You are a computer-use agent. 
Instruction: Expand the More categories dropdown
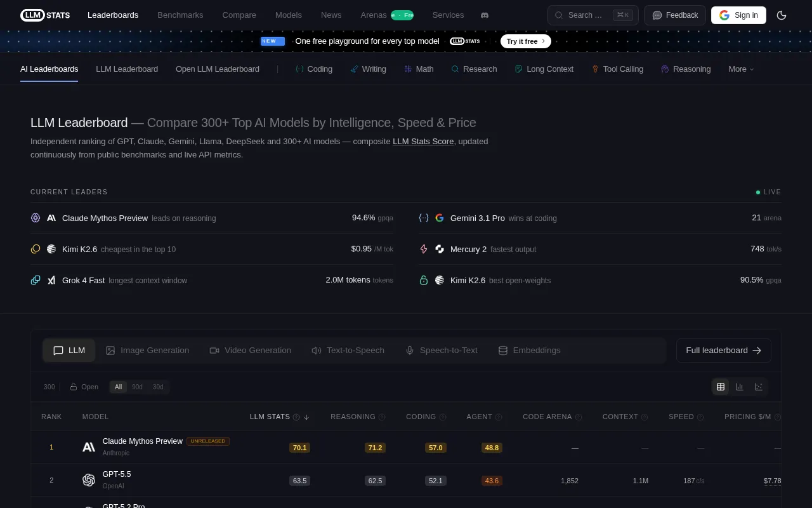tap(741, 69)
